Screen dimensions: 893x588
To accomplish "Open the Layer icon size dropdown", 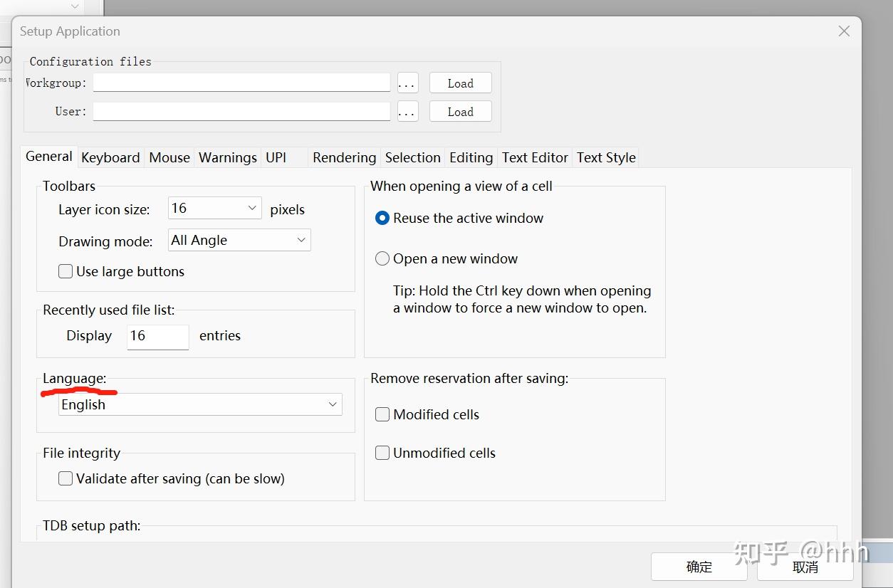I will click(x=215, y=208).
